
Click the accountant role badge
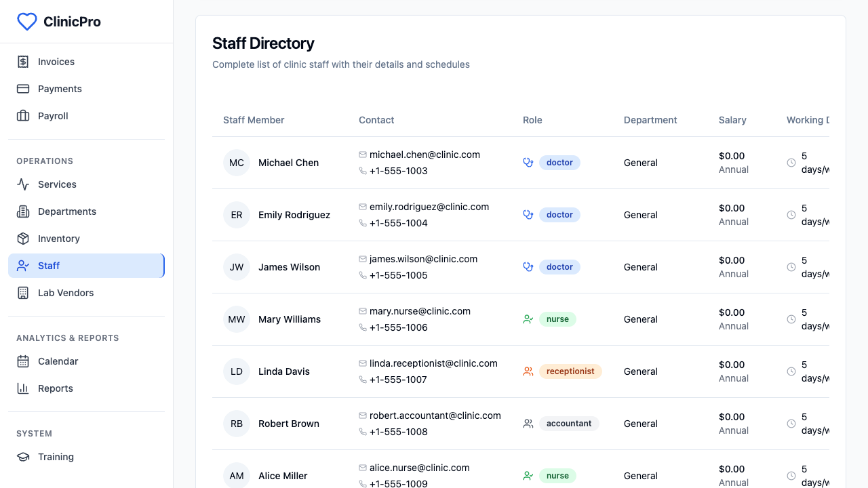tap(569, 424)
